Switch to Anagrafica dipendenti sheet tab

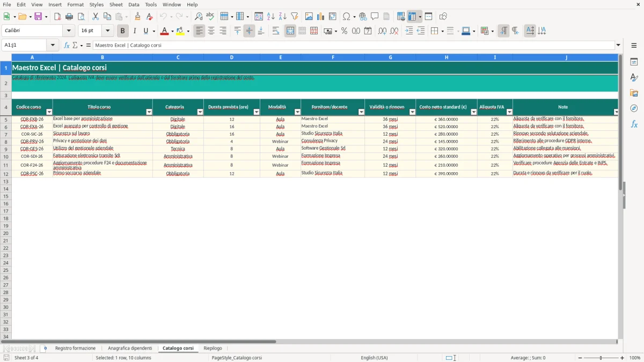click(x=130, y=349)
